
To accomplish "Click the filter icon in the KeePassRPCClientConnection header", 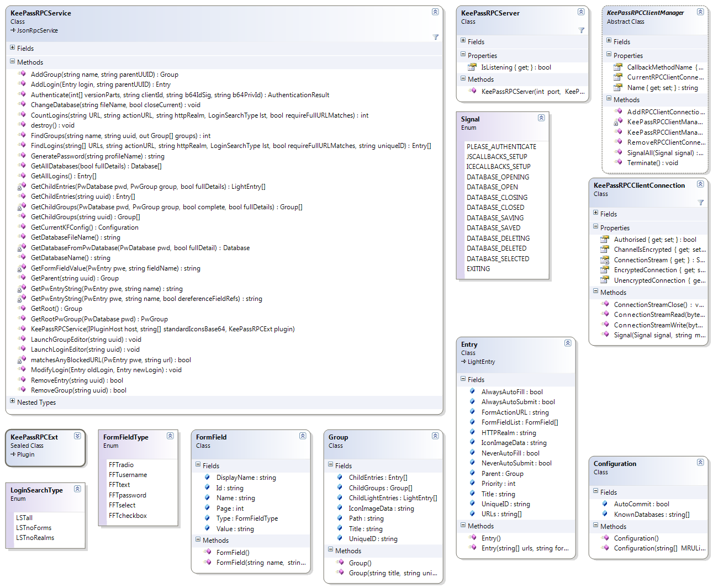I will coord(700,203).
